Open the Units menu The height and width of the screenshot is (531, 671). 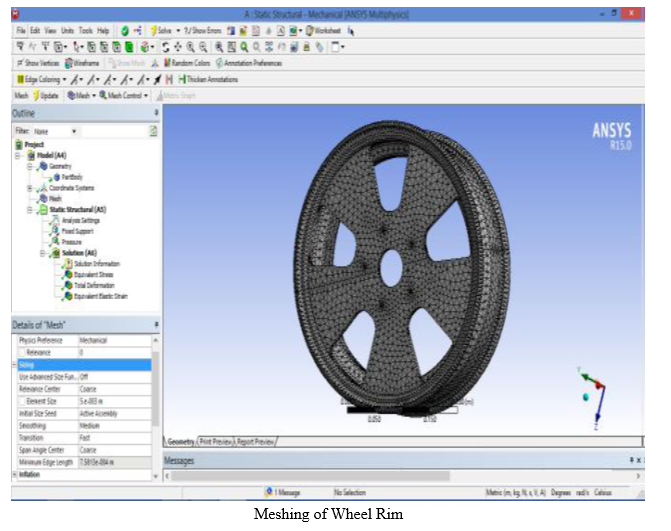tap(67, 31)
